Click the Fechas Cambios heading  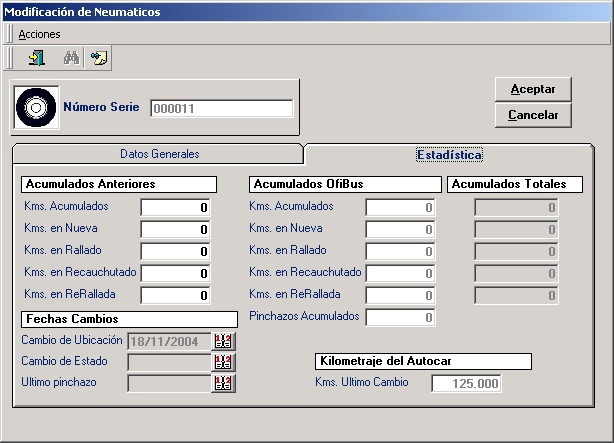[x=129, y=319]
